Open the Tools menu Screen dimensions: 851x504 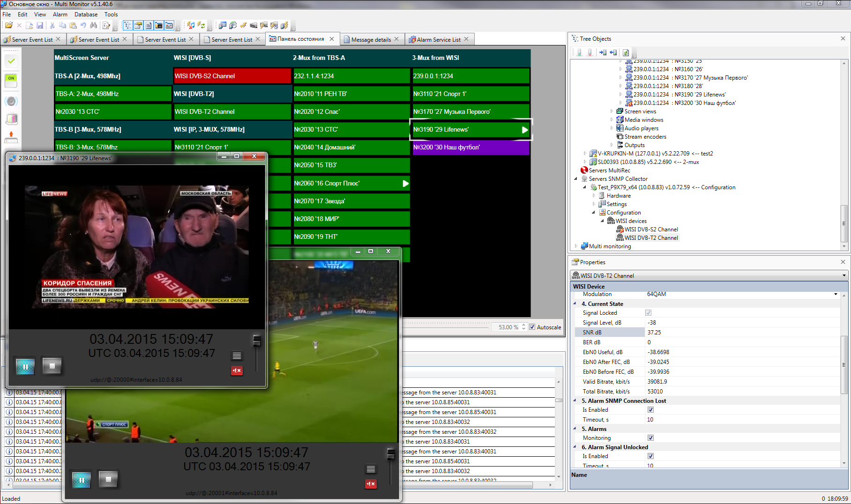coord(111,15)
